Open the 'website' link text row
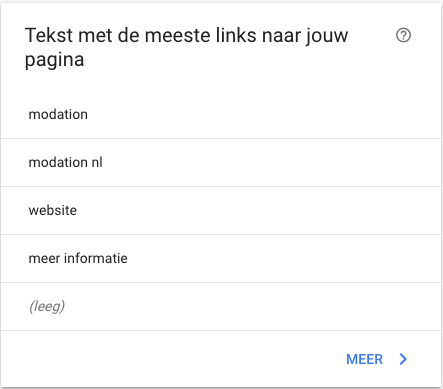 221,210
